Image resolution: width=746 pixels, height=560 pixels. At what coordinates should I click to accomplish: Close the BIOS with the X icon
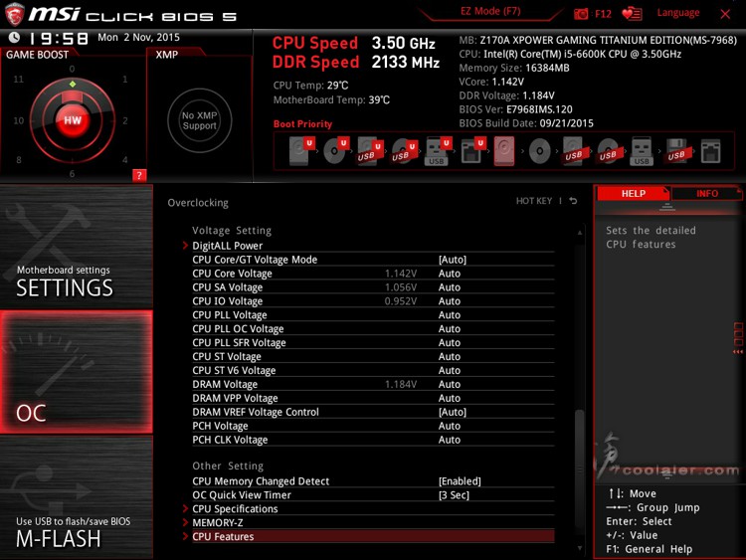point(725,14)
